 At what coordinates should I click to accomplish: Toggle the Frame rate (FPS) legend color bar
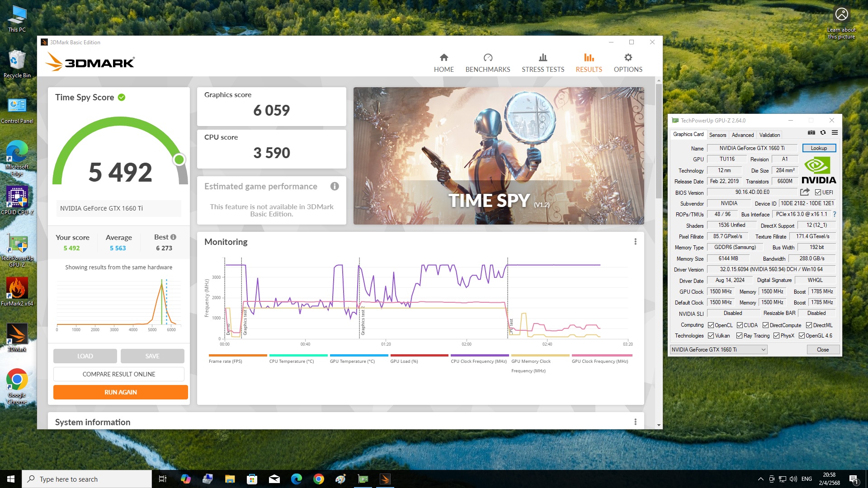coord(238,356)
